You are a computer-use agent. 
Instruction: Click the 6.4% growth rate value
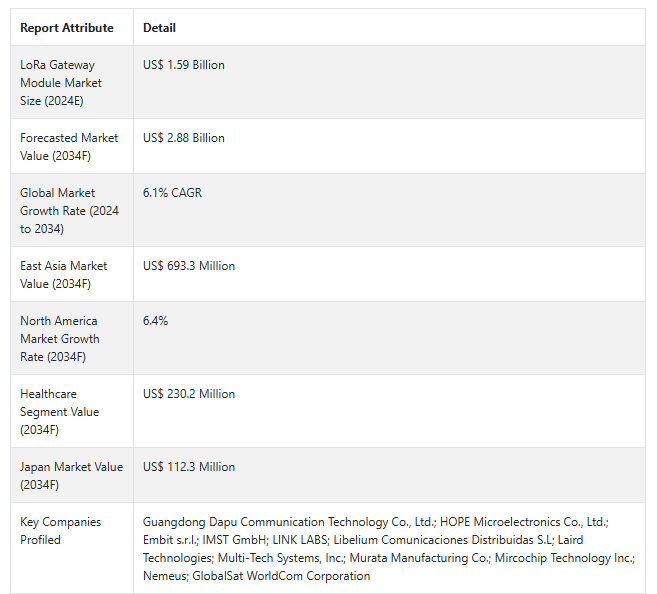click(x=155, y=320)
